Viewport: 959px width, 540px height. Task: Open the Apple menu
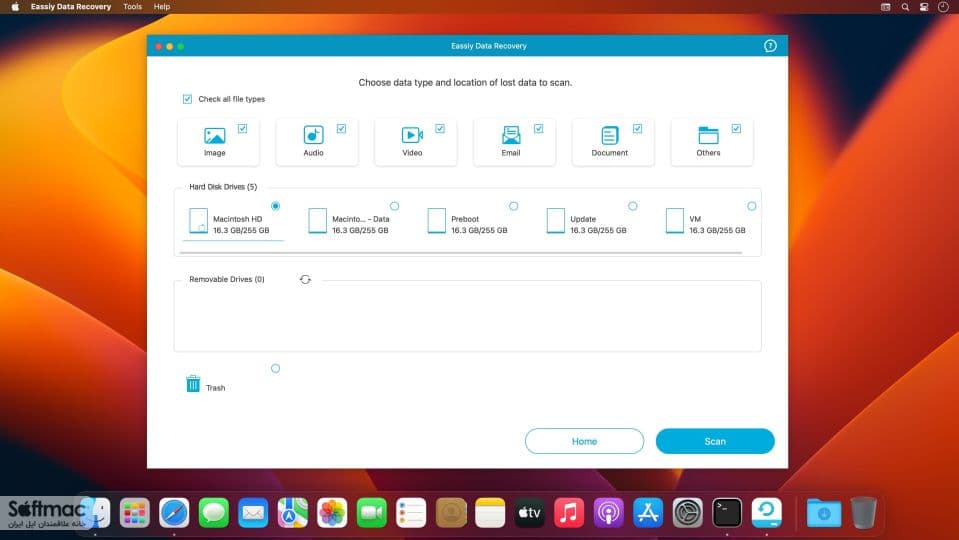tap(15, 7)
